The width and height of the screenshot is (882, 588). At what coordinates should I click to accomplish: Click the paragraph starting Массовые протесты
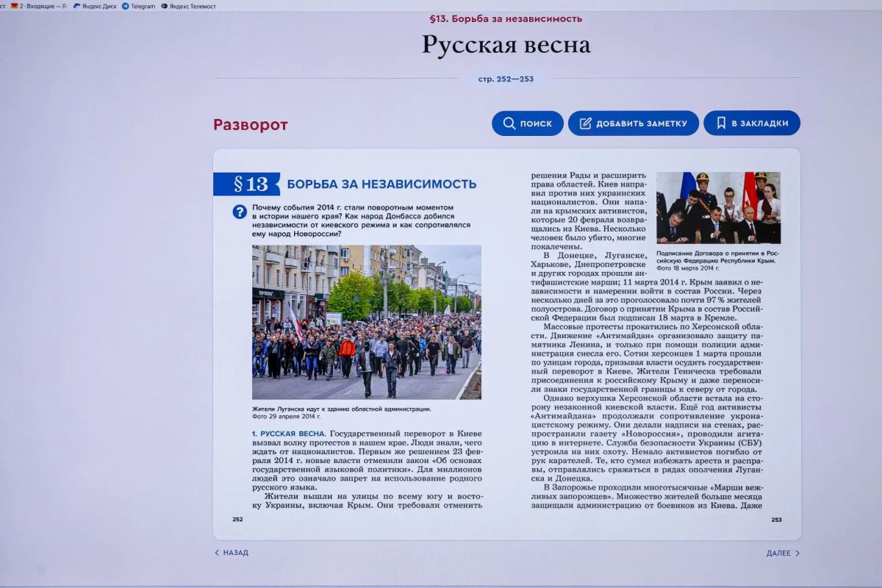point(647,359)
